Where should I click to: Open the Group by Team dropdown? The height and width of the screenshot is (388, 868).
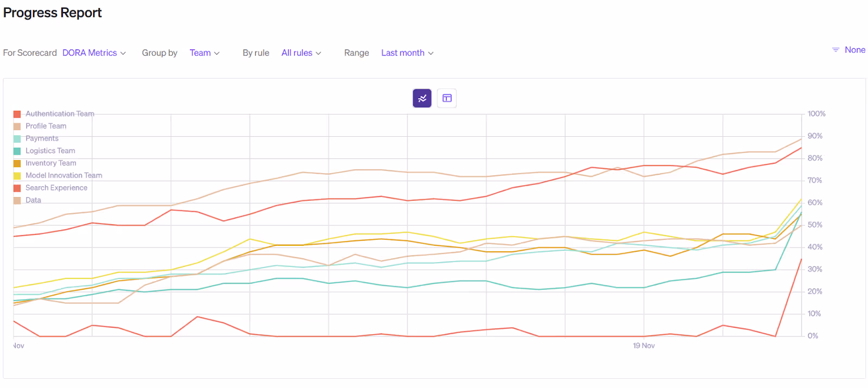[x=205, y=53]
